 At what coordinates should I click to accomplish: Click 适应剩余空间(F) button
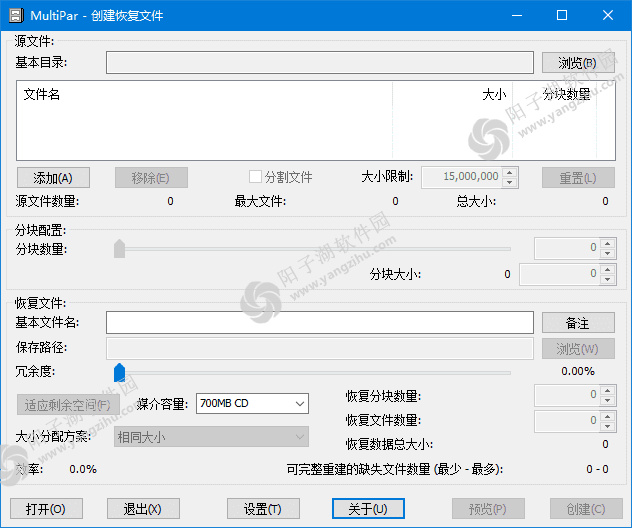[x=68, y=405]
